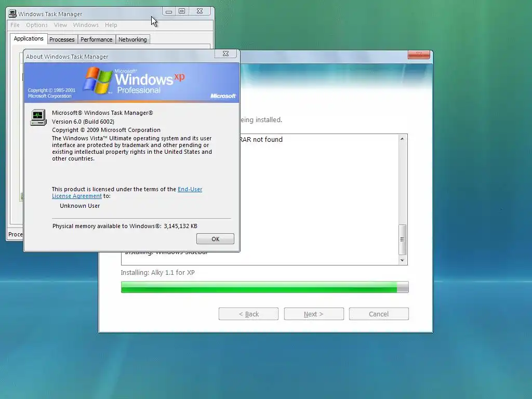Image resolution: width=532 pixels, height=399 pixels.
Task: Click OK in About Windows Task Manager
Action: 215,239
